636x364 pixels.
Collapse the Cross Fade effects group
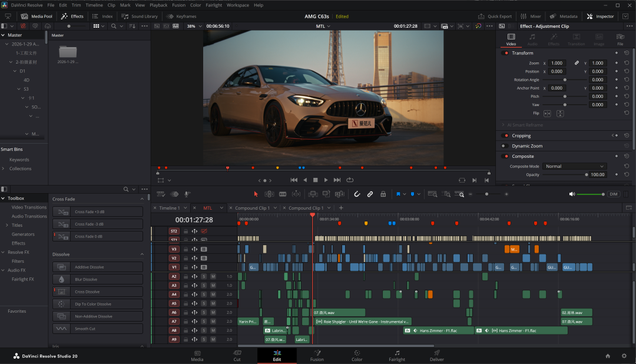pos(142,199)
